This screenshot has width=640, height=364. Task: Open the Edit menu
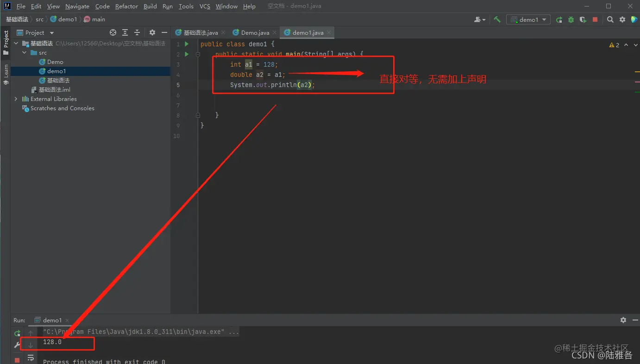(x=36, y=6)
